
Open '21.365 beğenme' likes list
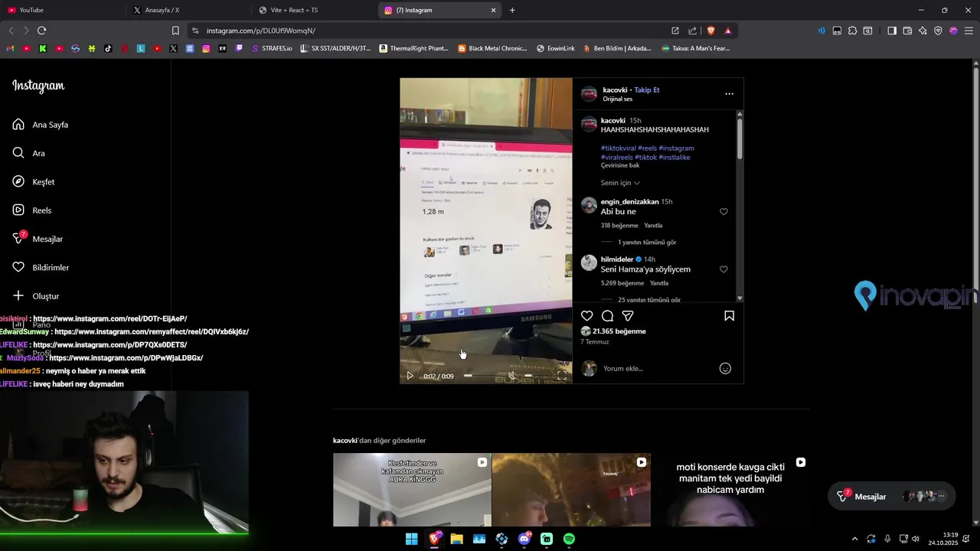[619, 331]
